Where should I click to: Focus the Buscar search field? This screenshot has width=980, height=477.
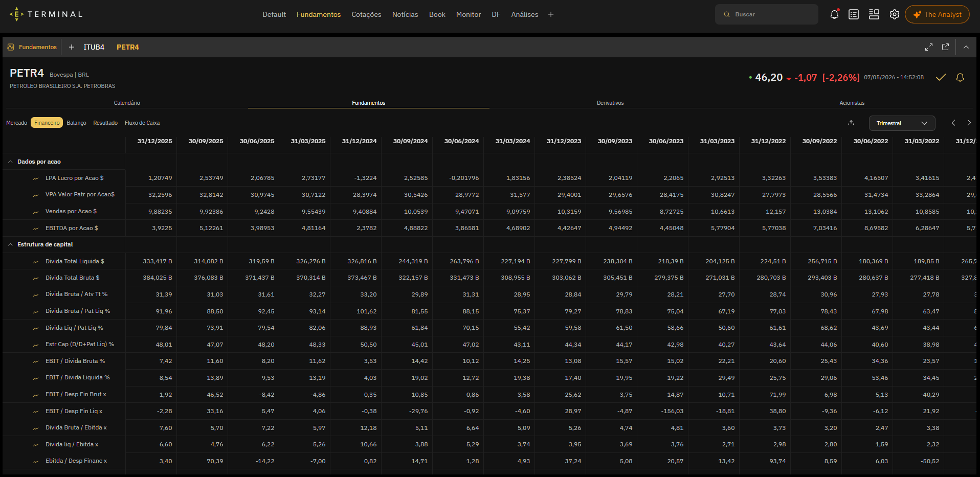(x=767, y=14)
